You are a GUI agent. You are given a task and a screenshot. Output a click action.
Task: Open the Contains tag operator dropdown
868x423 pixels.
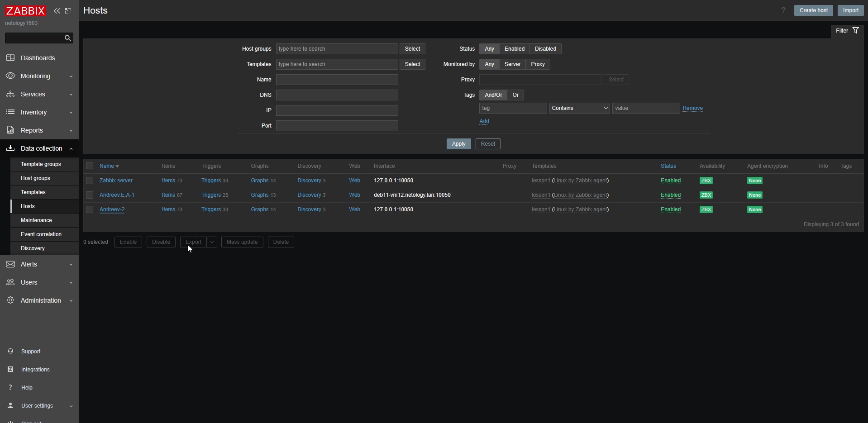(x=579, y=108)
